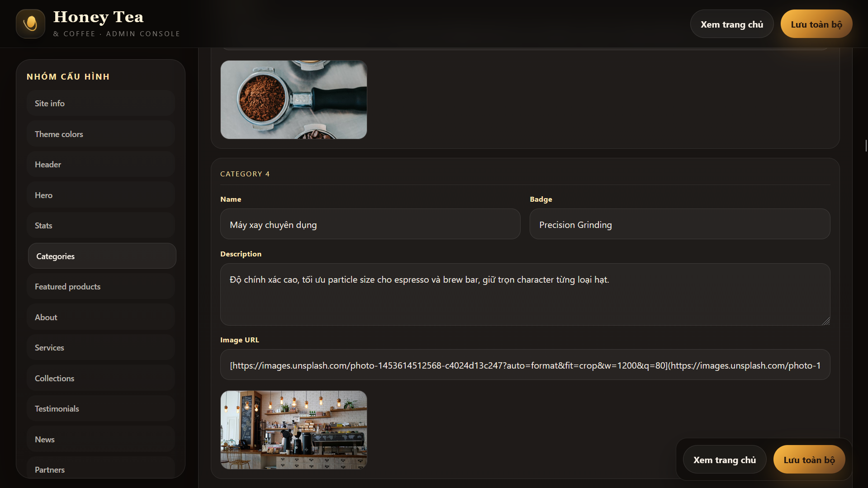The image size is (868, 488).
Task: Click the coffee shop image preview
Action: click(x=293, y=430)
